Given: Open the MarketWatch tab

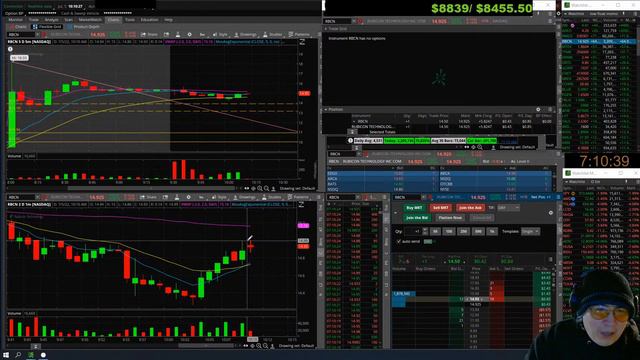Looking at the screenshot, I should (90, 20).
